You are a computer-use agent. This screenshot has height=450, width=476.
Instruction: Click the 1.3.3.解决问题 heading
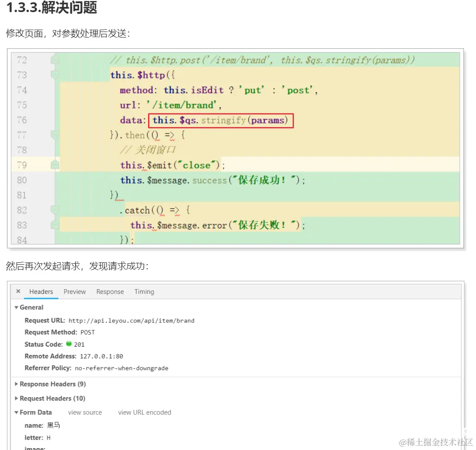pyautogui.click(x=51, y=7)
